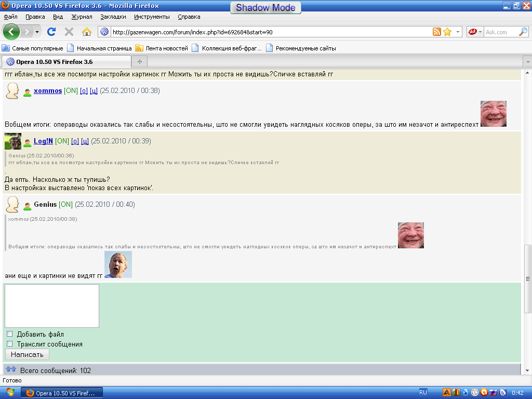532x399 pixels.
Task: Click the [о] link next to xommos
Action: point(84,90)
